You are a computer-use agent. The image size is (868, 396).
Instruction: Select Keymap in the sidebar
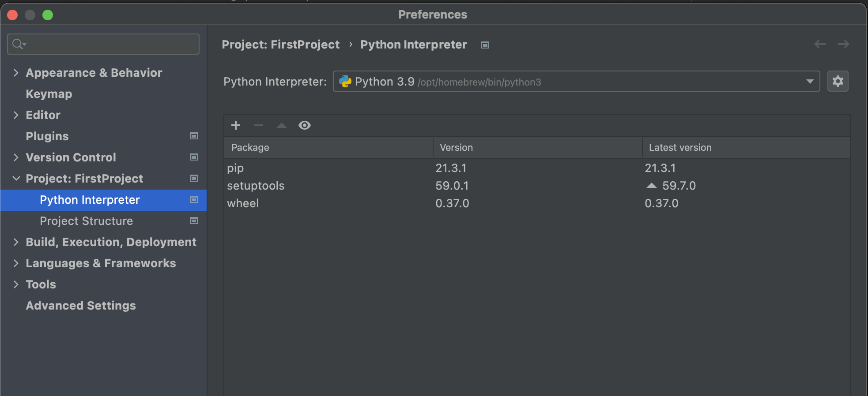pyautogui.click(x=49, y=94)
